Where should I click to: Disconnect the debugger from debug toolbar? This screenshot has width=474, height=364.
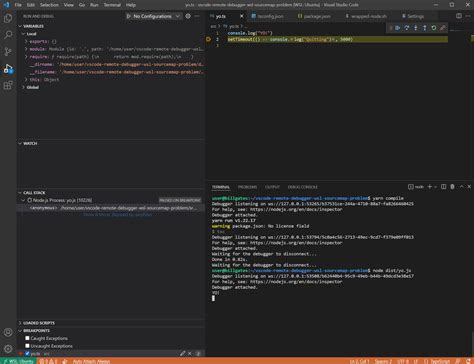pyautogui.click(x=443, y=28)
